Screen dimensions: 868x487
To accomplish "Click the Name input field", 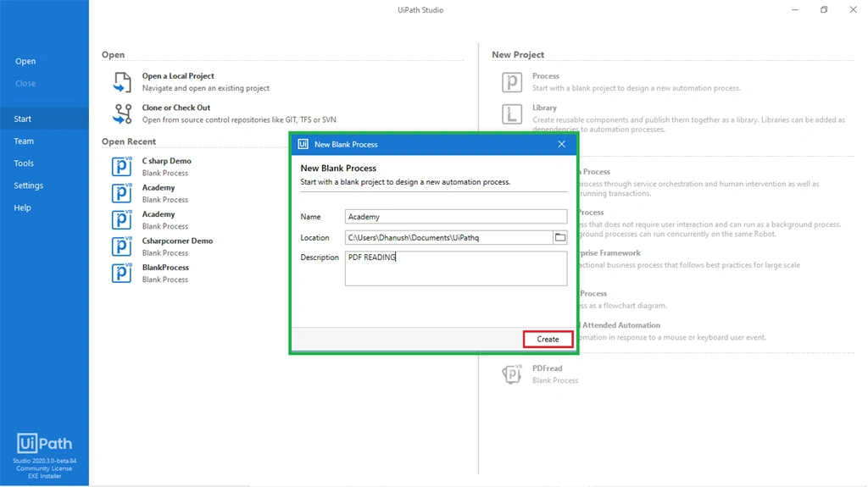I will 455,216.
